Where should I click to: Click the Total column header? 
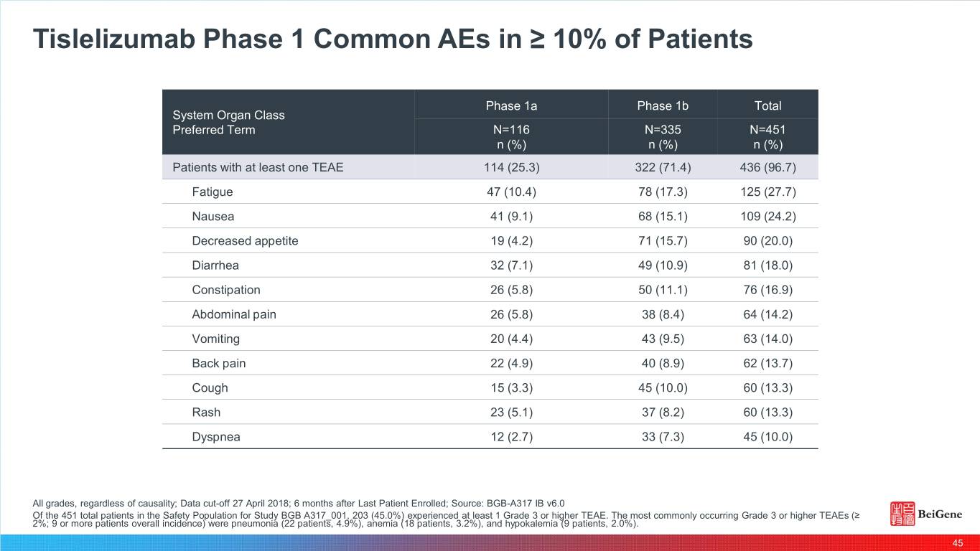(767, 105)
